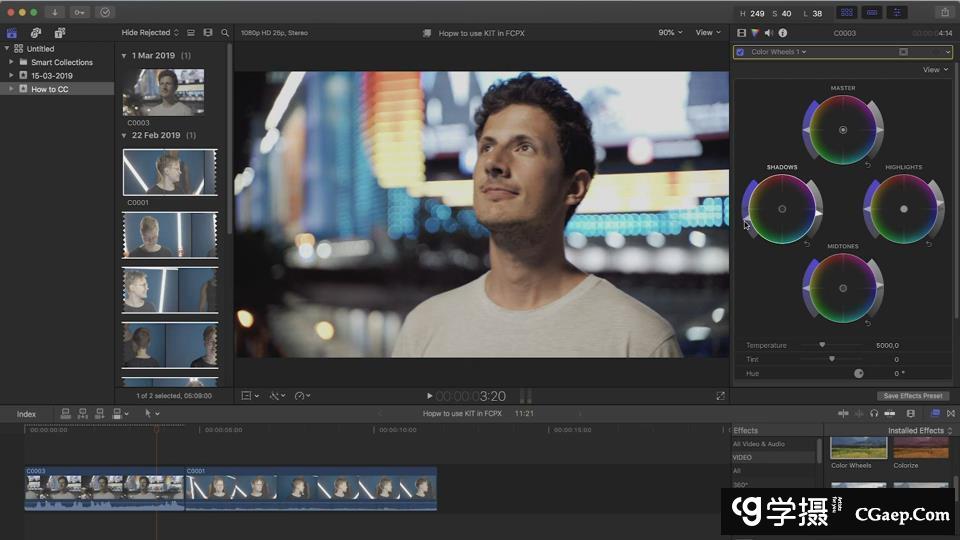Click the Import Media arrow button
Image resolution: width=960 pixels, height=540 pixels.
(x=54, y=12)
